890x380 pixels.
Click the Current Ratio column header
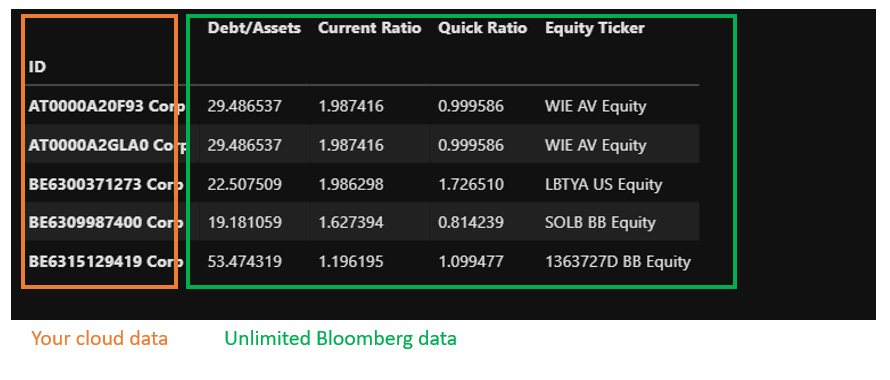(370, 28)
